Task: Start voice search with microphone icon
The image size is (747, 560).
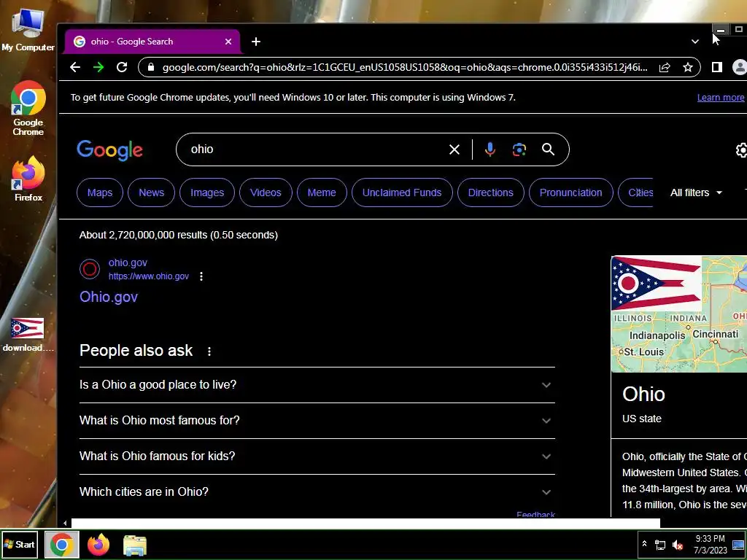Action: click(x=489, y=149)
